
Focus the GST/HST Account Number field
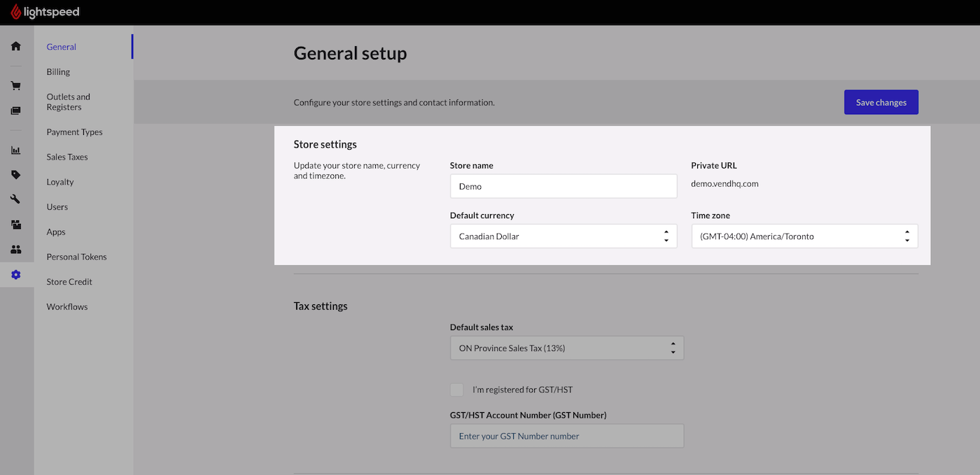(x=566, y=437)
